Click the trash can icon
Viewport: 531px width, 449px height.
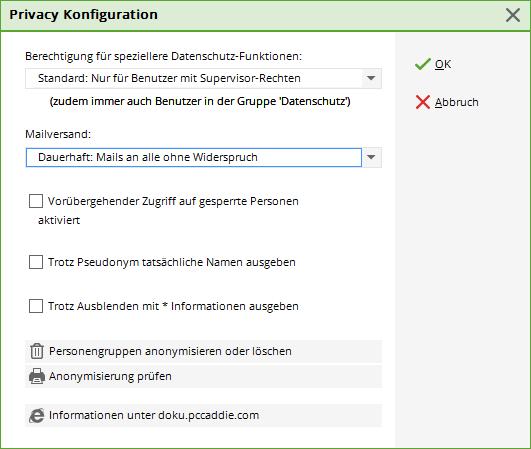pyautogui.click(x=37, y=351)
